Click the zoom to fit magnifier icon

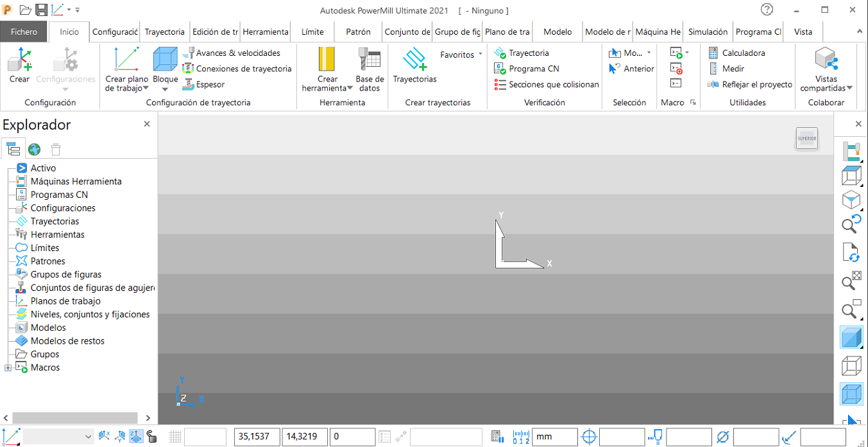pos(851,281)
